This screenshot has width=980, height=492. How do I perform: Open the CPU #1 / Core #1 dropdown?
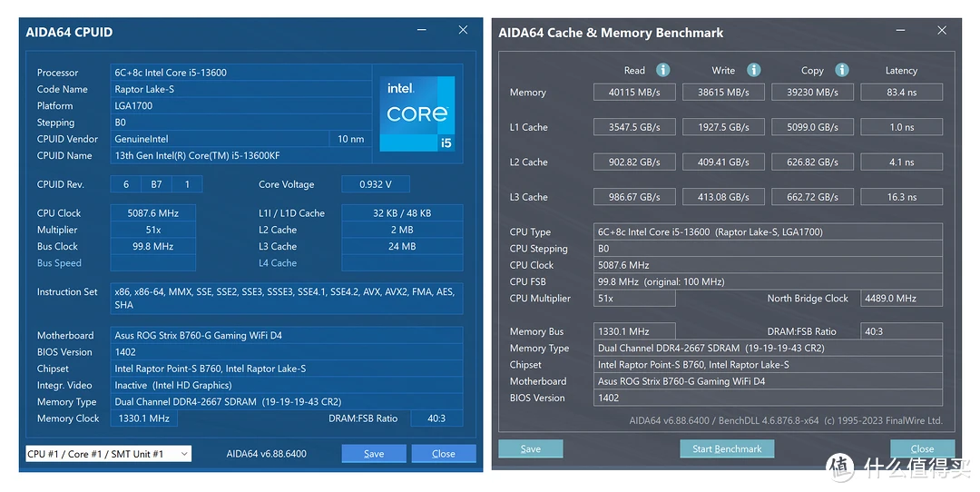point(108,454)
